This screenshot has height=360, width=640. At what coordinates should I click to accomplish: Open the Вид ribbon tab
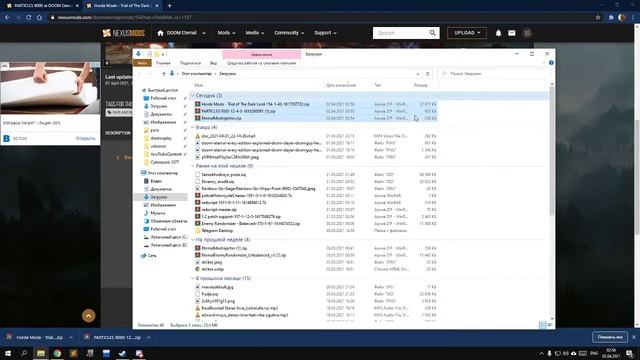tap(213, 63)
